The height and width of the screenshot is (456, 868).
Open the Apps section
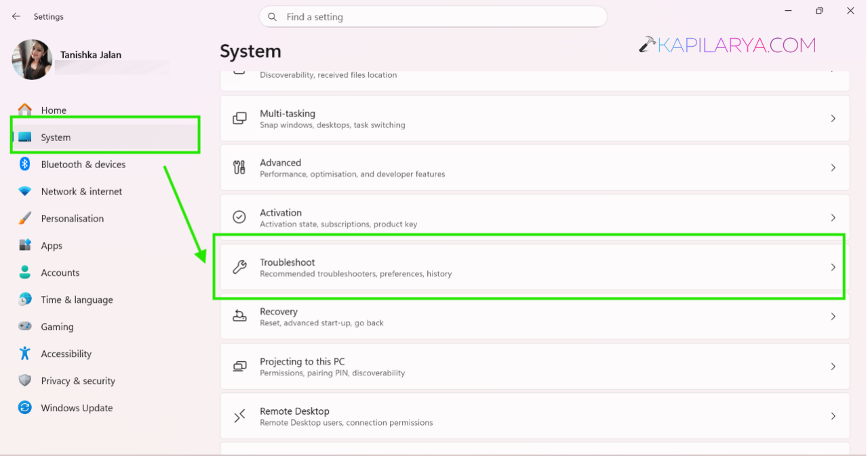tap(105, 245)
